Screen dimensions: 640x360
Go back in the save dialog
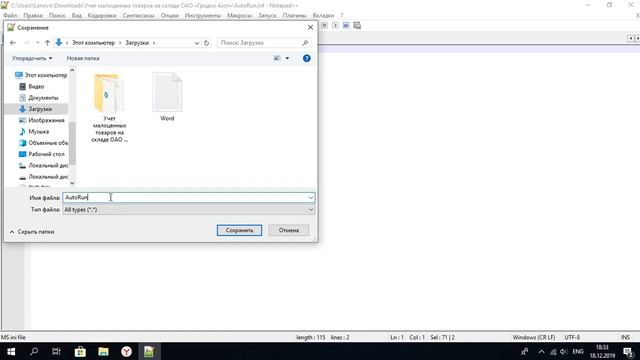[13, 42]
